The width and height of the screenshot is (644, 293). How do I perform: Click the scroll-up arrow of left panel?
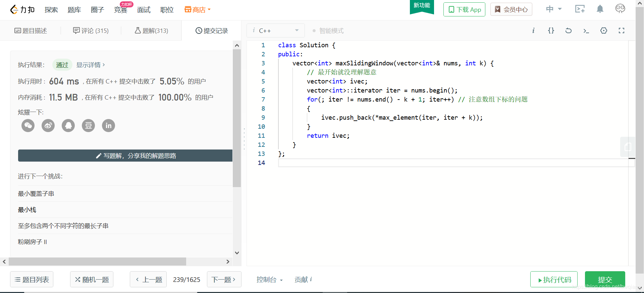click(237, 45)
